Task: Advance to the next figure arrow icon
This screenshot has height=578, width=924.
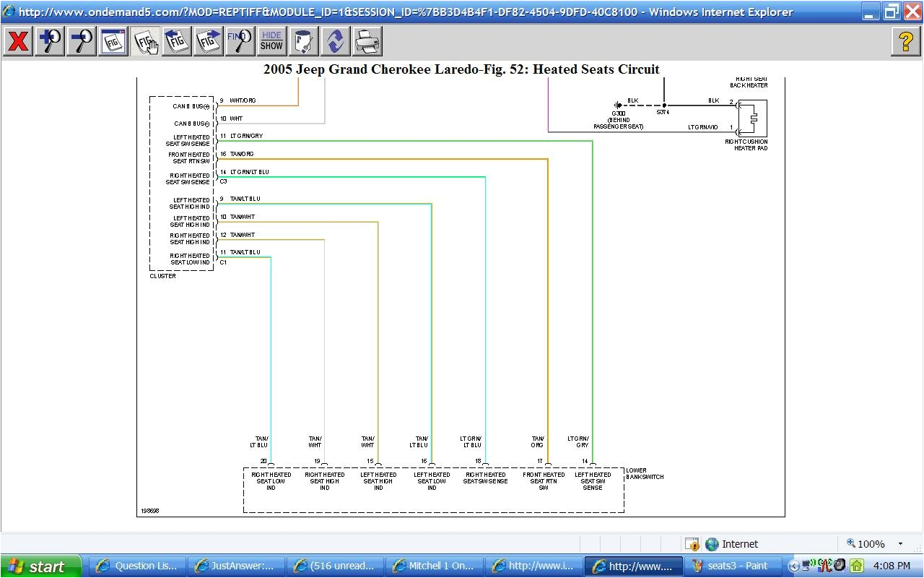Action: point(209,40)
